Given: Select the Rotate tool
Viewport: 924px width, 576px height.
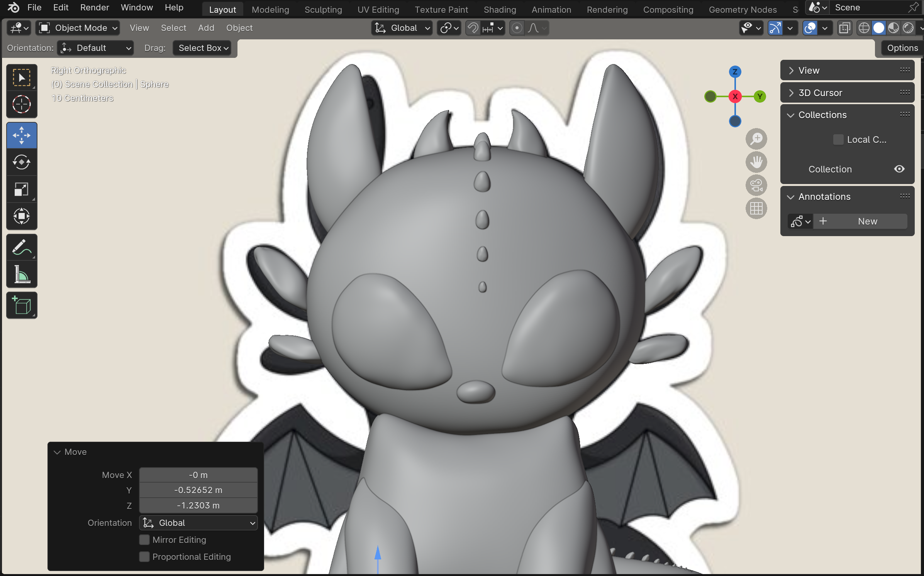Looking at the screenshot, I should (22, 162).
